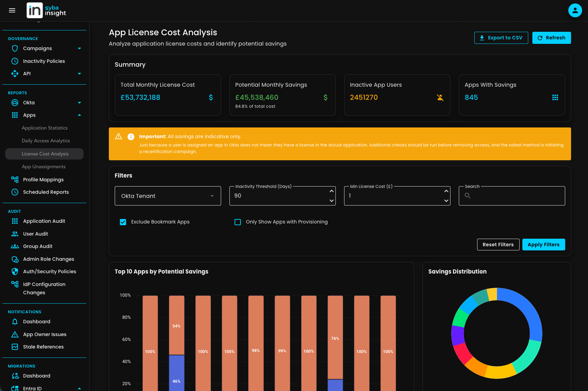The width and height of the screenshot is (588, 391).
Task: Click the Admin Role Changes icon
Action: [x=15, y=259]
